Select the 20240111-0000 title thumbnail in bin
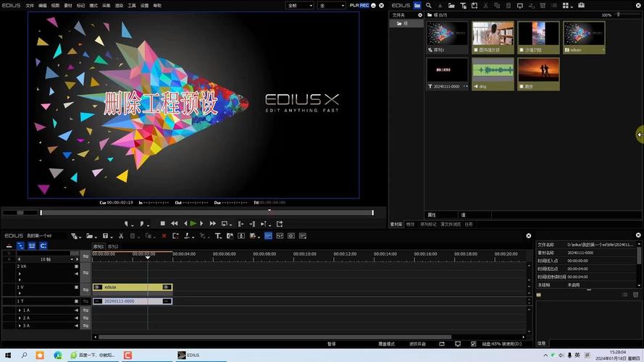Image resolution: width=644 pixels, height=362 pixels. (447, 74)
